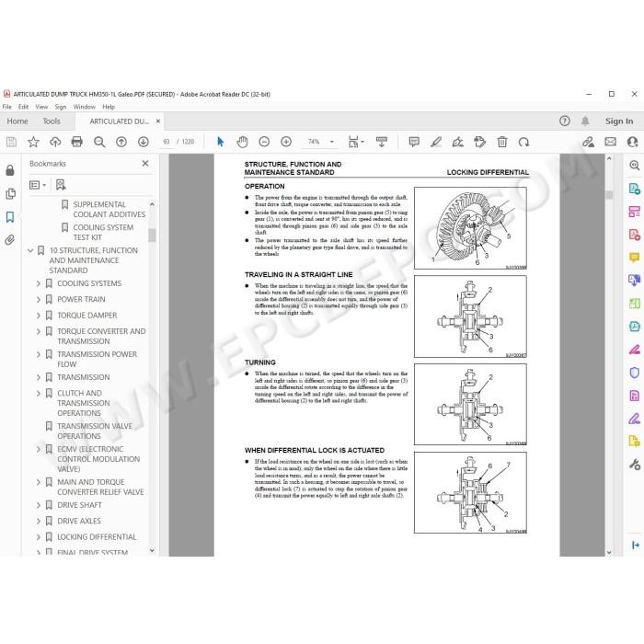
Task: Collapse the right tools pane arrow
Action: 636,545
